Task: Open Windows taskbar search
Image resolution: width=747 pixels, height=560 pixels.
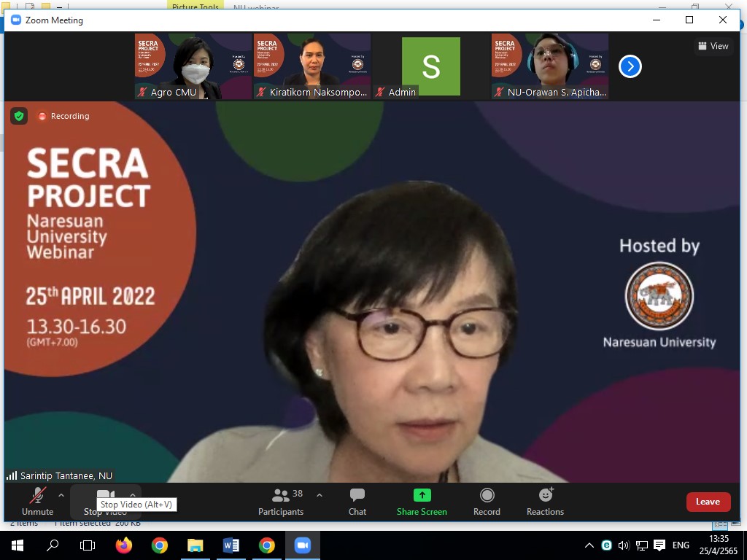Action: 53,545
